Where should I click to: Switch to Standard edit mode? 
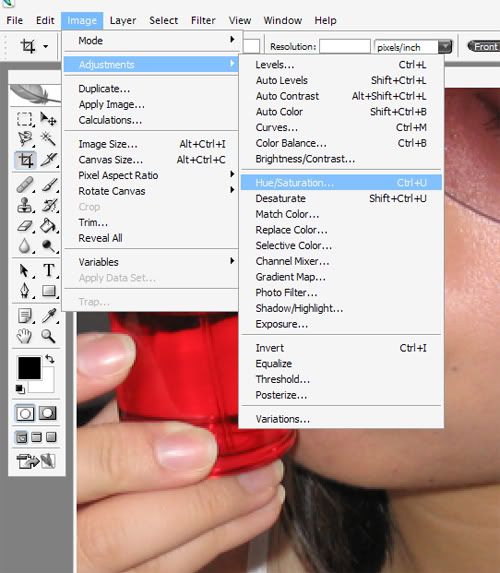25,414
